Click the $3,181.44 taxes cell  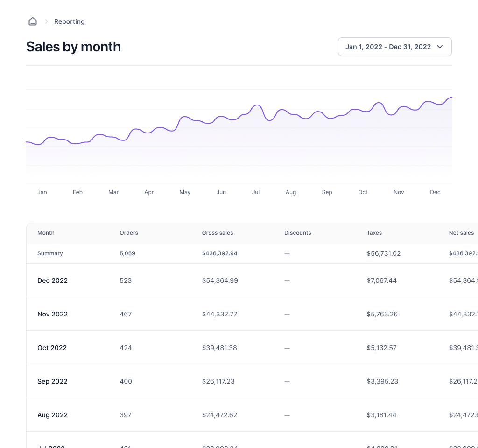click(x=381, y=414)
